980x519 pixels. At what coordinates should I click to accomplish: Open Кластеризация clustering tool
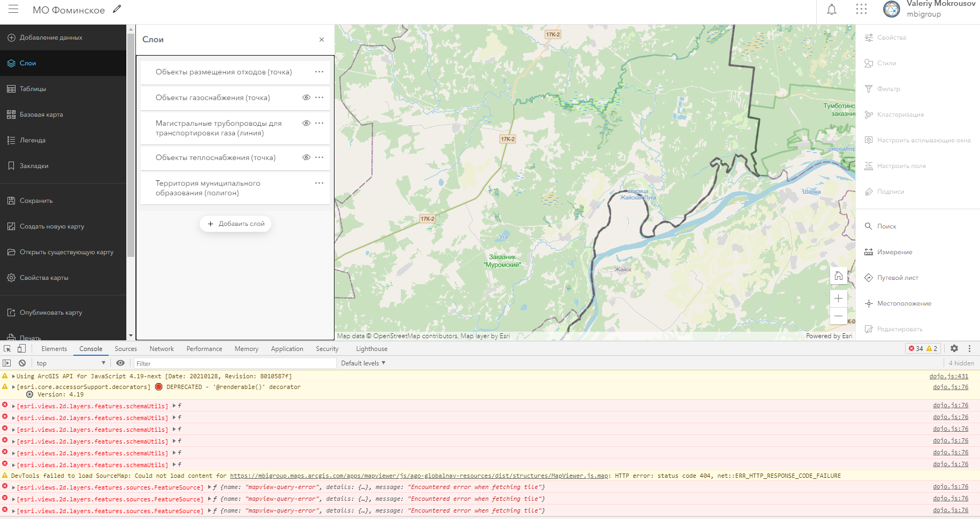coord(918,115)
